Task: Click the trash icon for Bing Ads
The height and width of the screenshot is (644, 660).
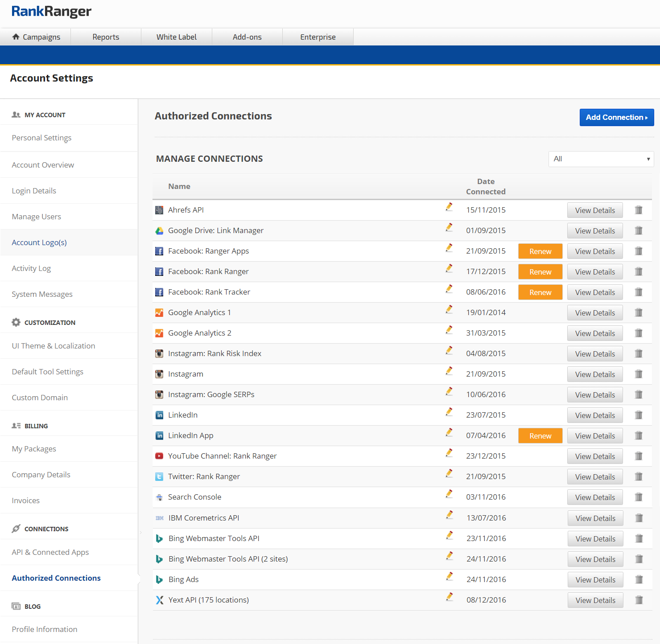Action: tap(639, 579)
